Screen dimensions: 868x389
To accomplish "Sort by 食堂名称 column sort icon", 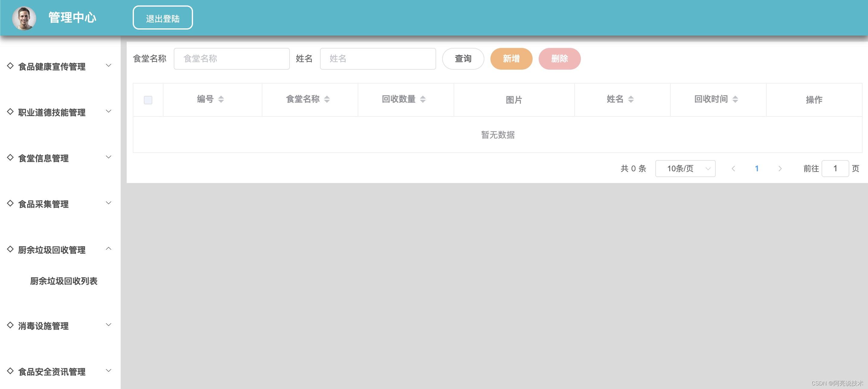I will [327, 99].
